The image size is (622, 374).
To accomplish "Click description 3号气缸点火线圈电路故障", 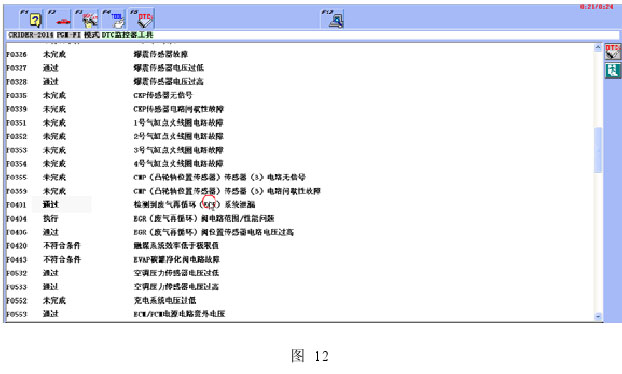I will tap(179, 150).
